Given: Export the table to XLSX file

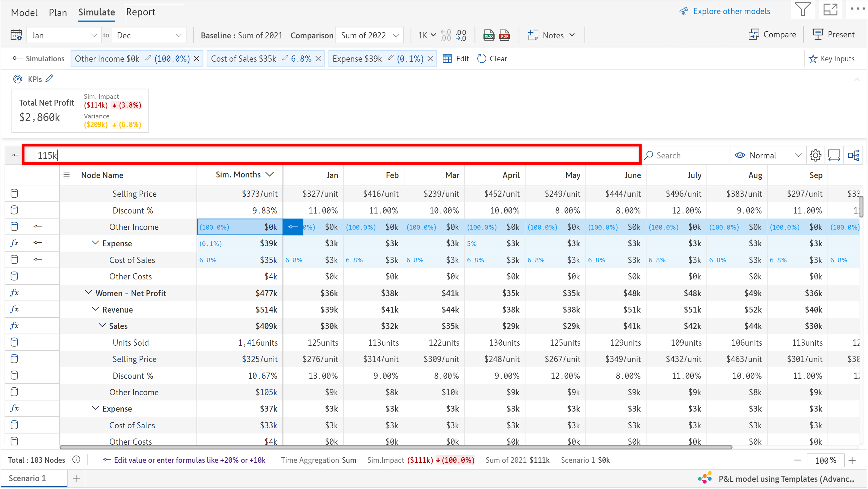Looking at the screenshot, I should [488, 35].
